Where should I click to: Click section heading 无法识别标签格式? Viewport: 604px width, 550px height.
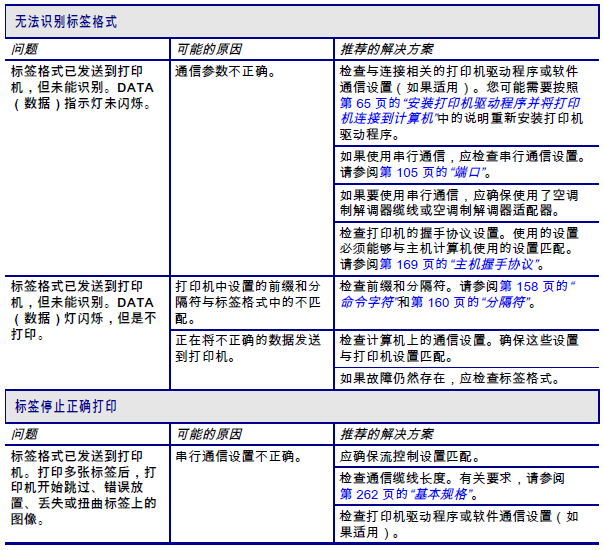[66, 22]
